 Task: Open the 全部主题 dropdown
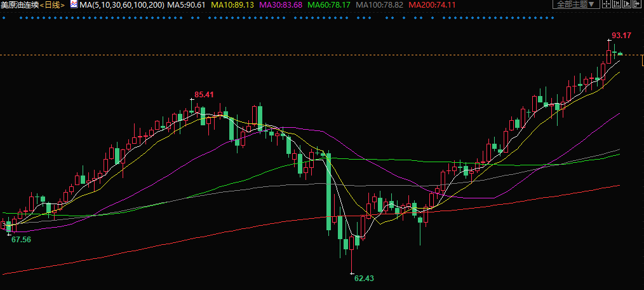576,4
